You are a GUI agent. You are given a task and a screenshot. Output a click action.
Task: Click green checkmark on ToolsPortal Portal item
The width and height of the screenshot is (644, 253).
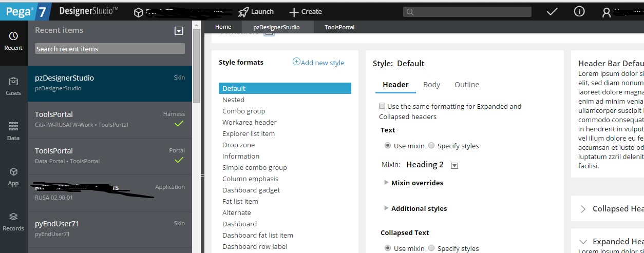179,160
